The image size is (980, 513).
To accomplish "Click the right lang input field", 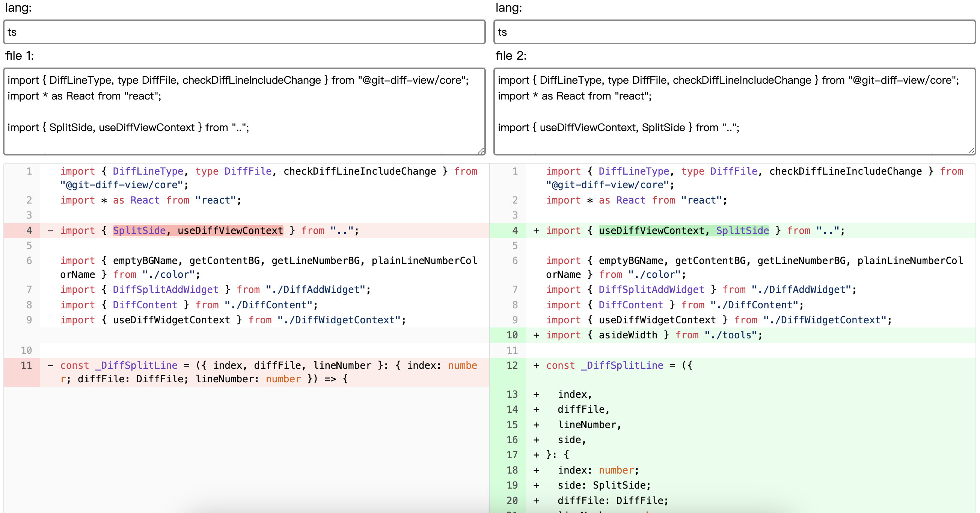I will 734,32.
